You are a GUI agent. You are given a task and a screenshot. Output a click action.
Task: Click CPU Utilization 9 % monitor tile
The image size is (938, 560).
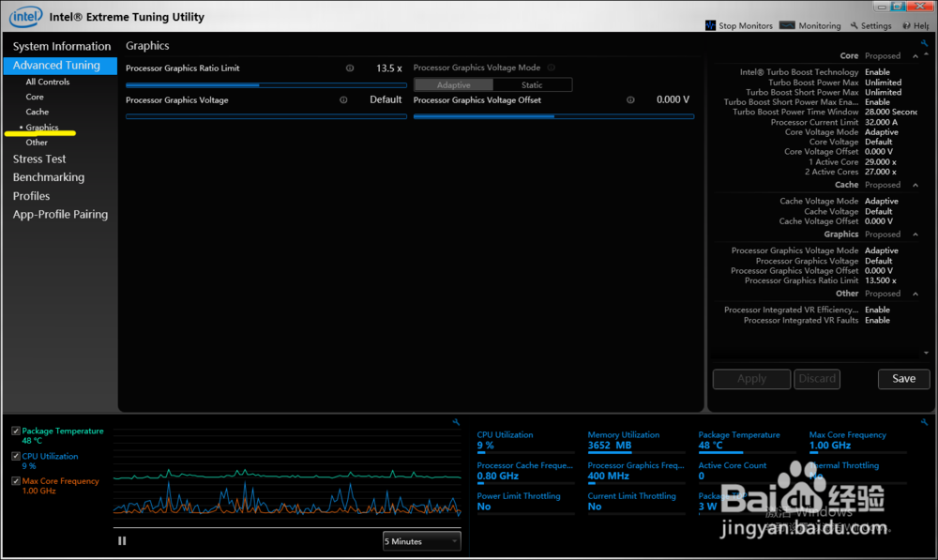pos(526,442)
